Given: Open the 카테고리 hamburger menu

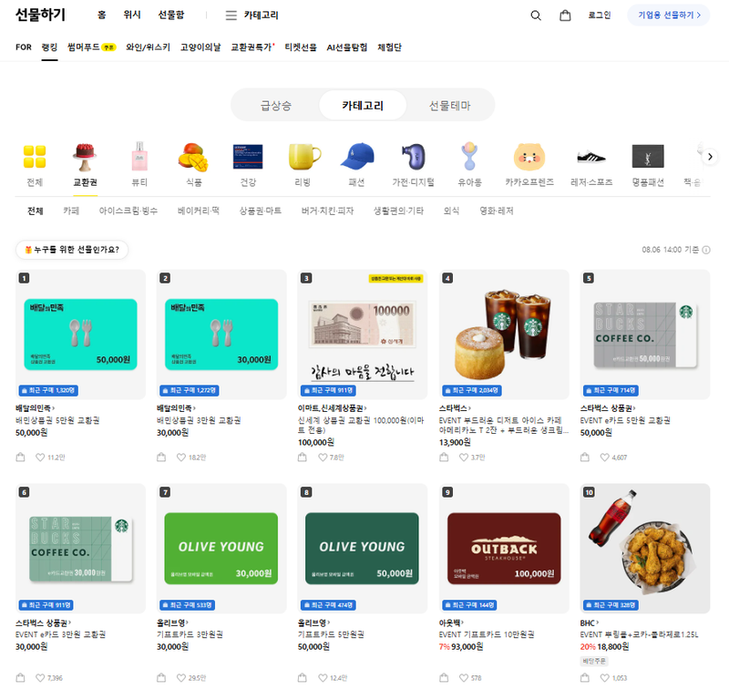Looking at the screenshot, I should tap(252, 15).
